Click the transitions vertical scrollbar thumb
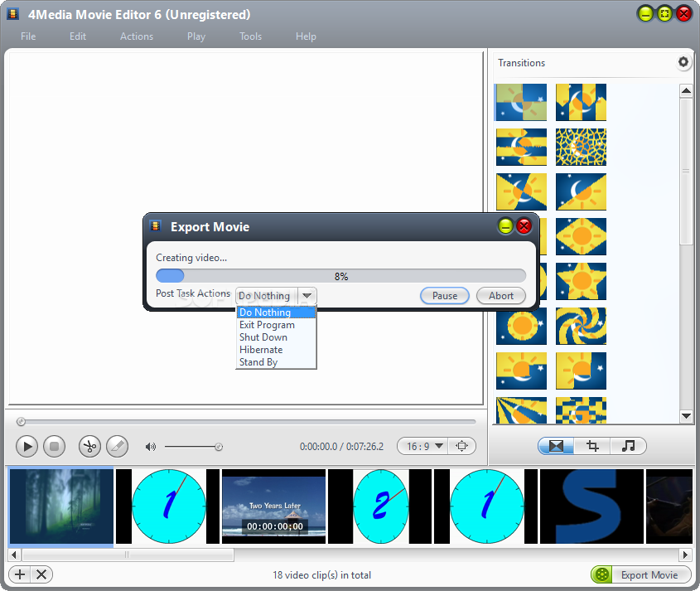Image resolution: width=700 pixels, height=591 pixels. point(686,172)
